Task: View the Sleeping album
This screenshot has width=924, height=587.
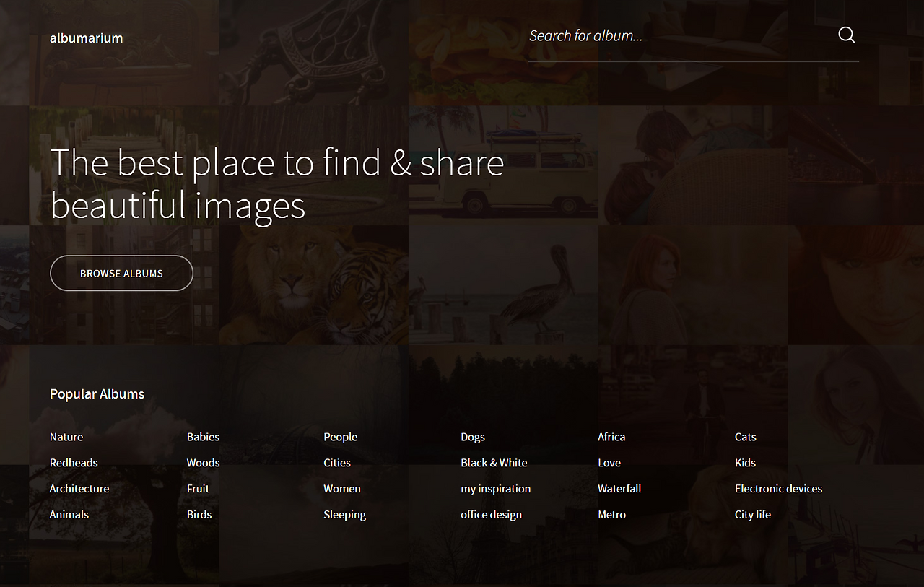Action: [345, 515]
